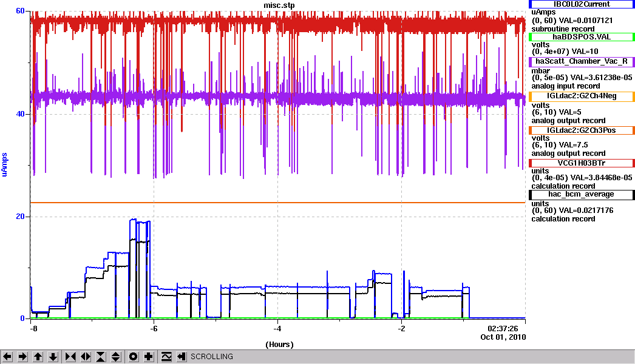Screen dimensions: 635x364
Task: Pan the graph up with the up arrow
Action: pos(38,357)
